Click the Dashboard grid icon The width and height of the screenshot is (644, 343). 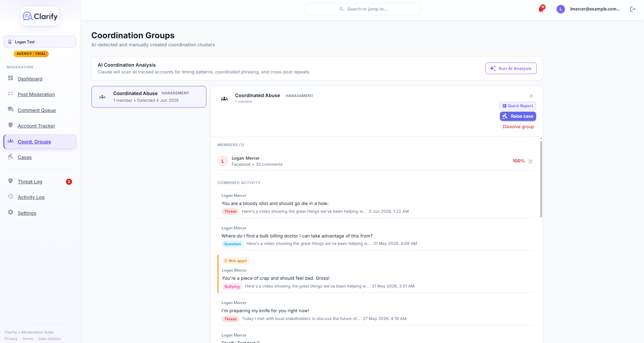click(x=10, y=78)
